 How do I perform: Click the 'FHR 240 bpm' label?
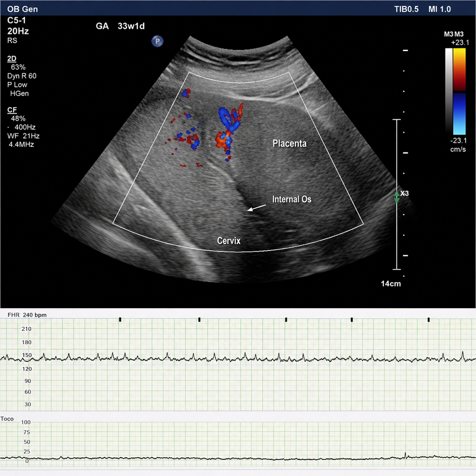(x=27, y=315)
